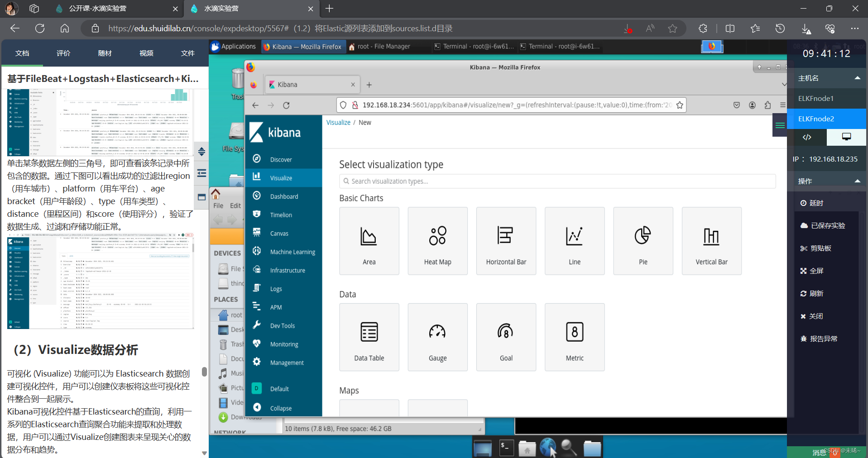Screen dimensions: 868x458
Task: Open terminal from bottom dock
Action: click(506, 448)
